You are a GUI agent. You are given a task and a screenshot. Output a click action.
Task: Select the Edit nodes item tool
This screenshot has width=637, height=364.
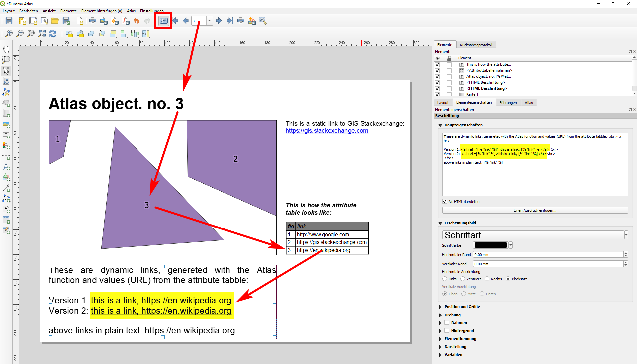[x=6, y=92]
